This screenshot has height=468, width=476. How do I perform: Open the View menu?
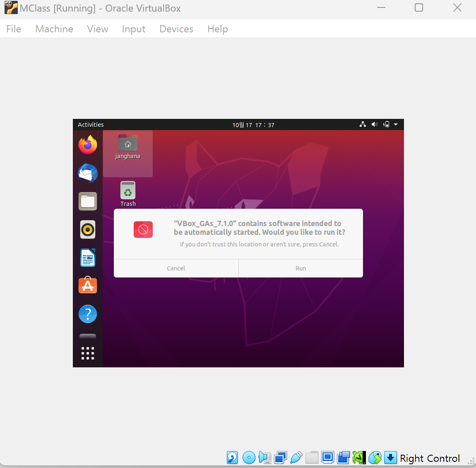click(x=97, y=29)
